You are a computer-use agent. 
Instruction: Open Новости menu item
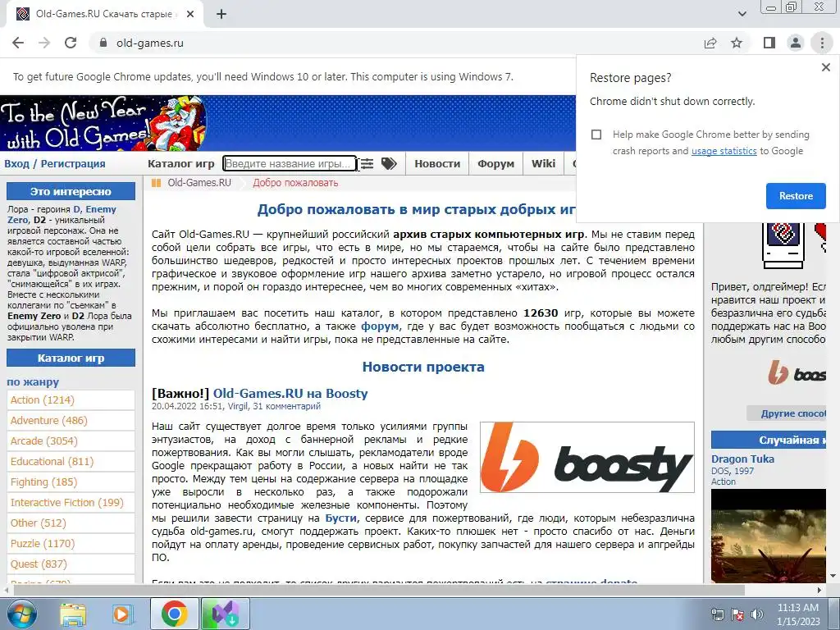[x=437, y=164]
